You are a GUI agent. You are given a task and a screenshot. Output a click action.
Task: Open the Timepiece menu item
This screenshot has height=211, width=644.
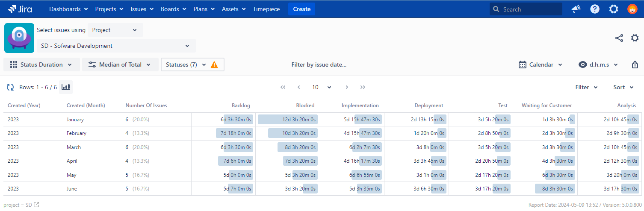[x=266, y=9]
